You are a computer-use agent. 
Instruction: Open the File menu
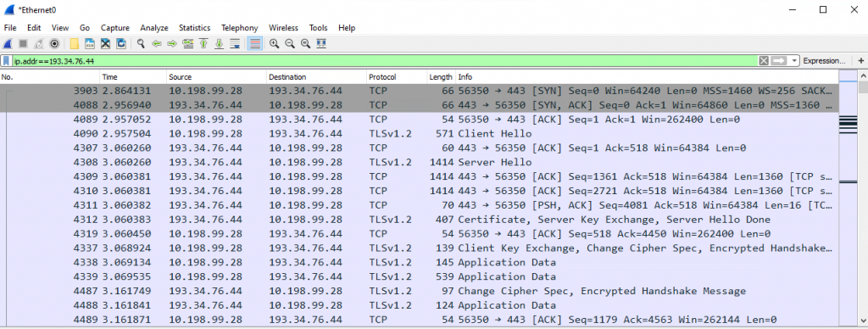point(10,28)
